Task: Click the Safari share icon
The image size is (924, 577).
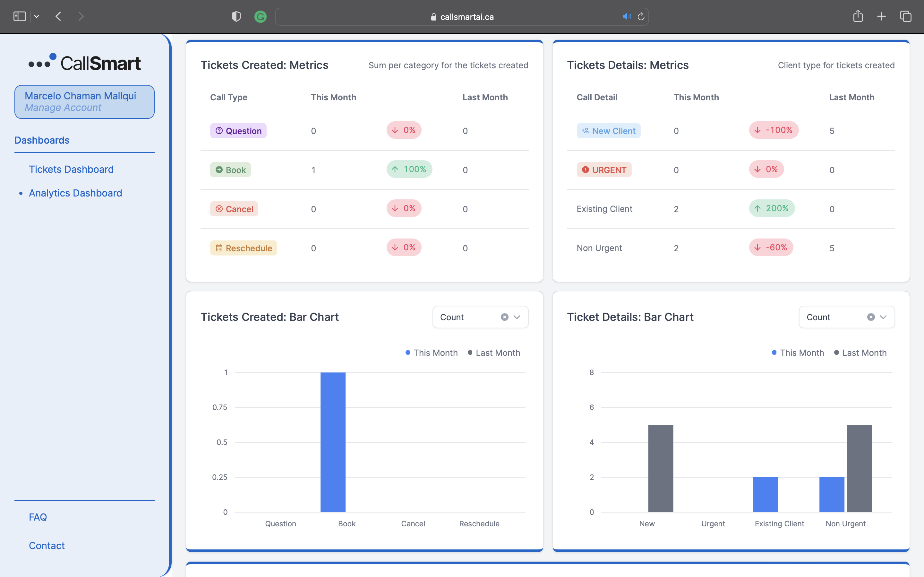Action: point(858,16)
